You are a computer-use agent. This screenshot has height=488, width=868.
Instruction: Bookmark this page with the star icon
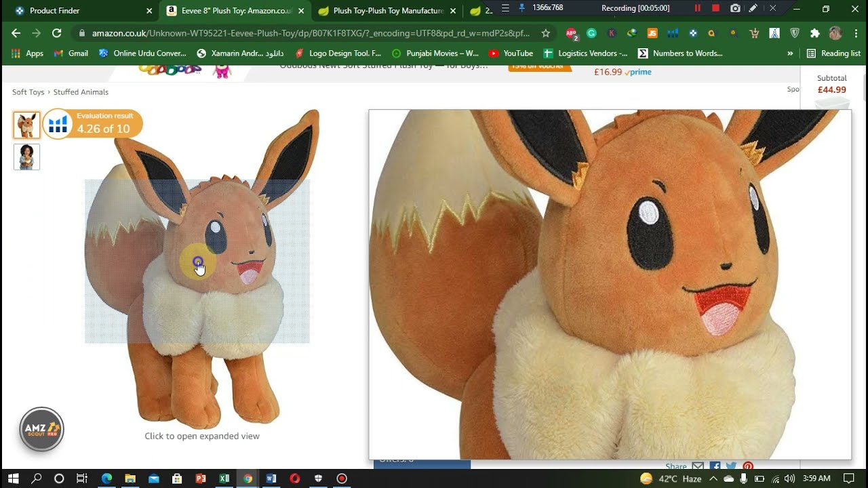tap(546, 33)
